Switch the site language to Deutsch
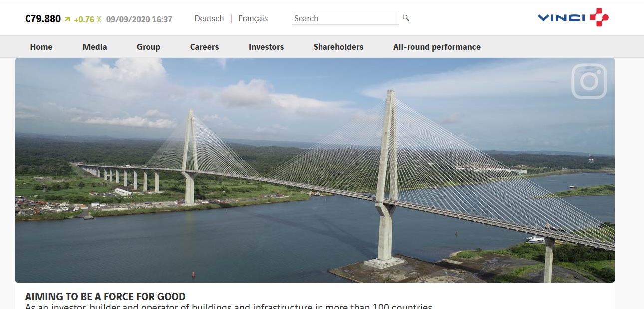This screenshot has height=309, width=644. [209, 18]
